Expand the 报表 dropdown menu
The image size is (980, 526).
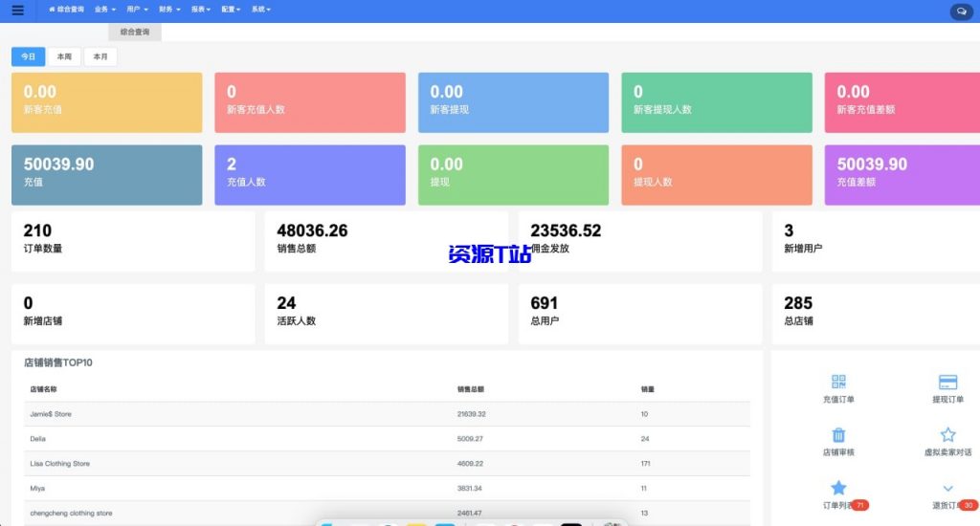201,10
